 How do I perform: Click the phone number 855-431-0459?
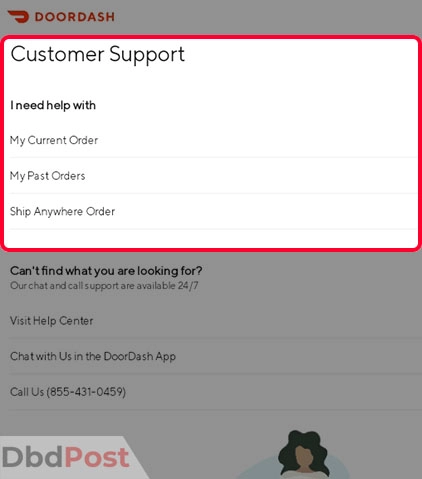click(86, 392)
